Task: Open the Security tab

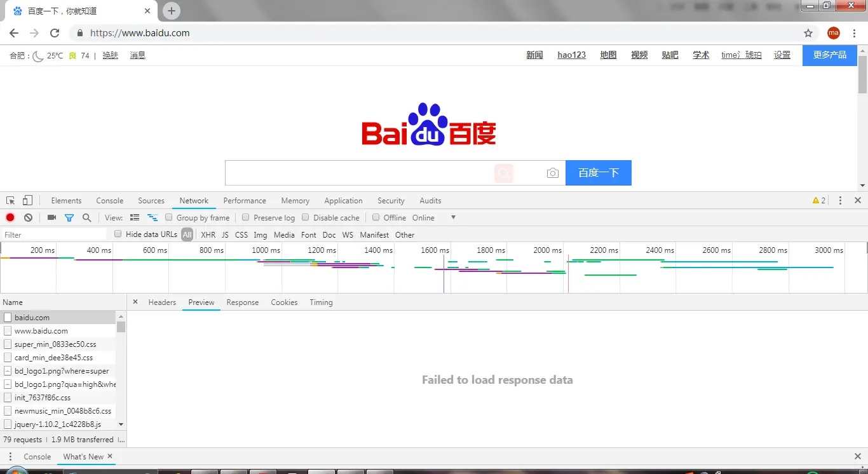Action: (x=391, y=200)
